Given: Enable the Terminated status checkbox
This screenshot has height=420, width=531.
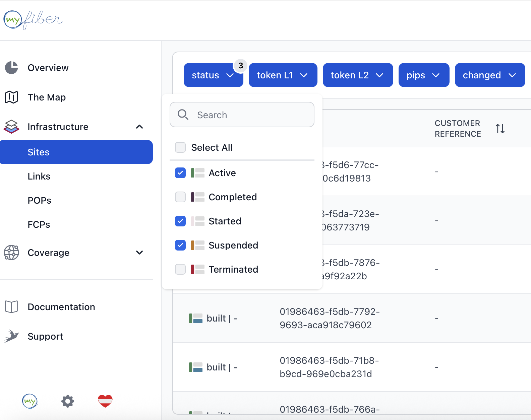Looking at the screenshot, I should pyautogui.click(x=180, y=269).
